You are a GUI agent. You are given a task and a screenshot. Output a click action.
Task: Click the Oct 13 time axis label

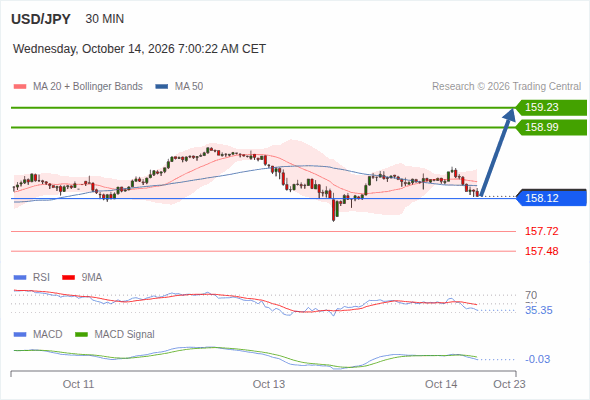(269, 384)
